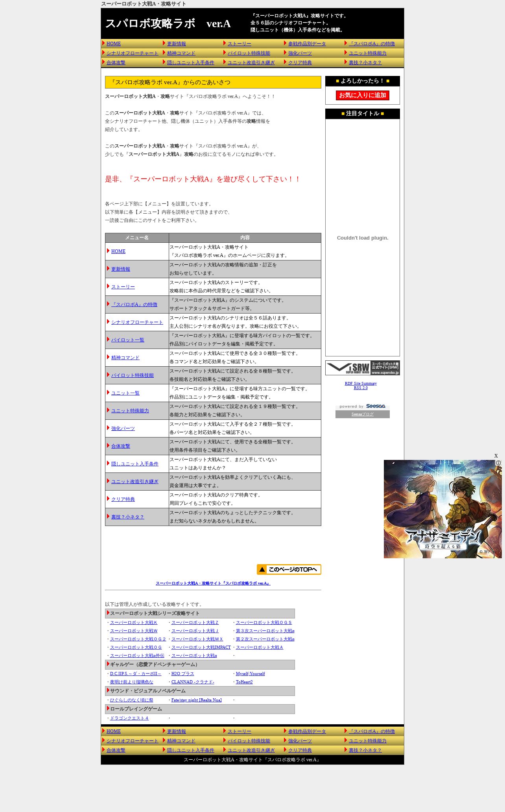Click the このページのTOPへ button
This screenshot has height=812, width=505.
tap(289, 570)
